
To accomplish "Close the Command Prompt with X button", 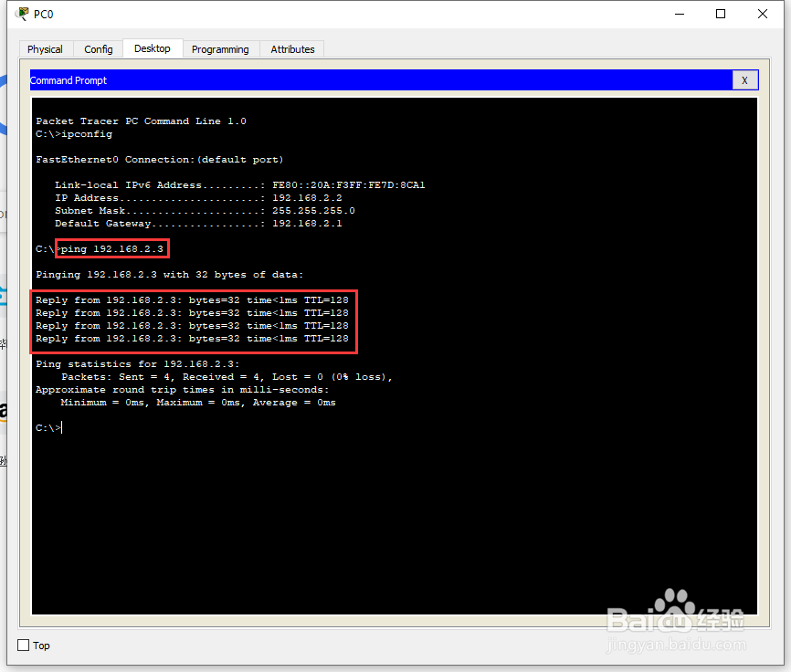I will 744,80.
